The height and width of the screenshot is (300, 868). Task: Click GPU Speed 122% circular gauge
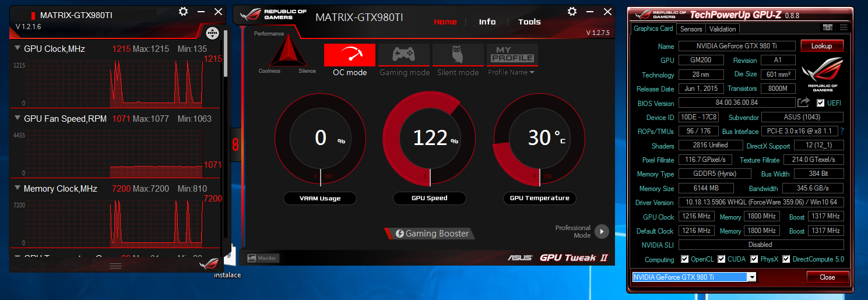(x=429, y=138)
